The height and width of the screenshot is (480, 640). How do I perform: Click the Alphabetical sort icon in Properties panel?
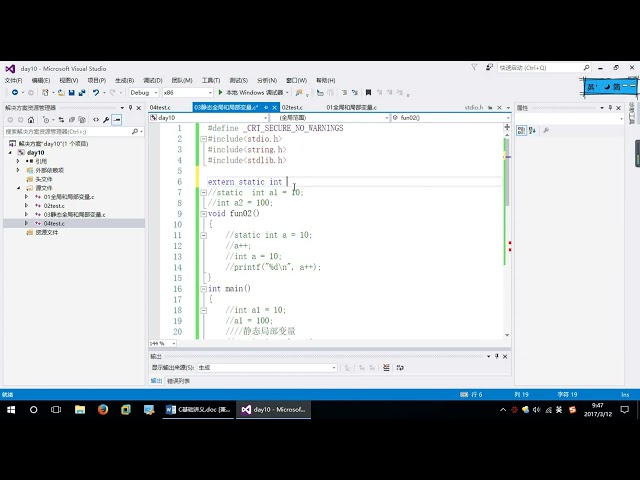click(x=532, y=130)
